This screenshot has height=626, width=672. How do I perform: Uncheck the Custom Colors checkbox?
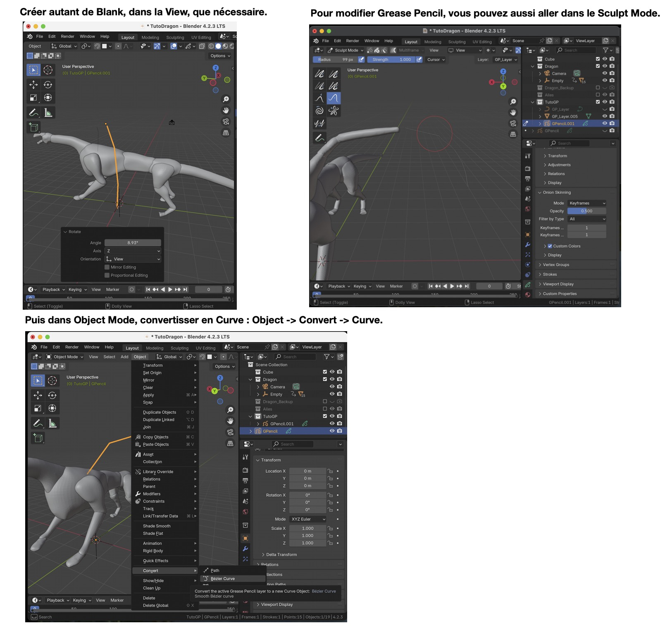[550, 246]
